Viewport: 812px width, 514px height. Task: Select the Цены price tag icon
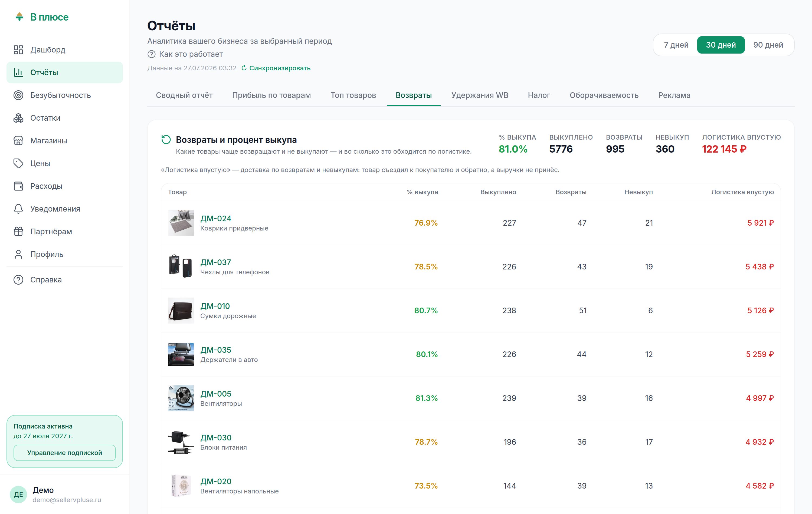[x=18, y=163]
